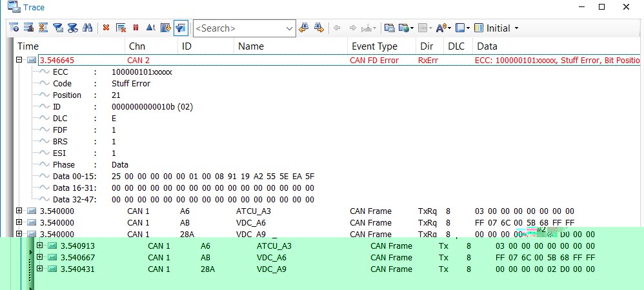Toggle the highlighted funnel filter button
644x290 pixels.
[x=181, y=28]
